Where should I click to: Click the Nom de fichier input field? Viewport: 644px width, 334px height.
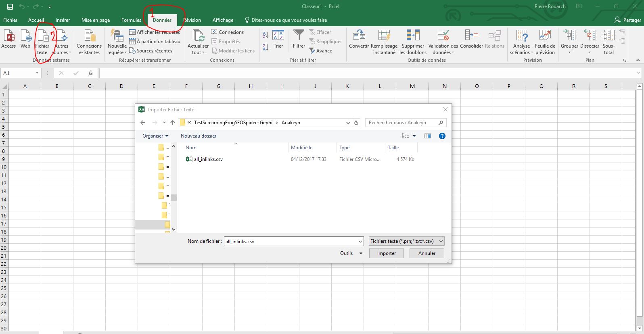pos(294,241)
